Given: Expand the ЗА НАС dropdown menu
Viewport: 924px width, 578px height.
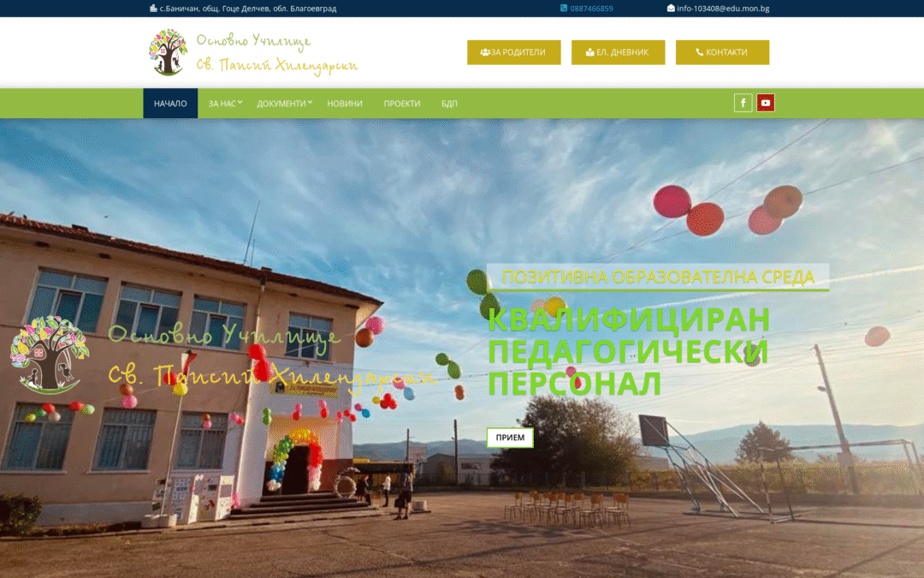Looking at the screenshot, I should point(224,104).
